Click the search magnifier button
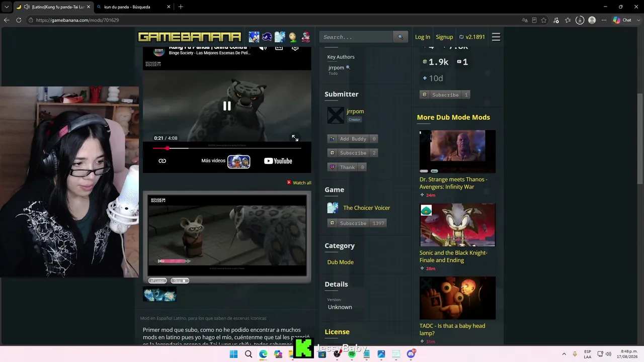The width and height of the screenshot is (644, 362). pos(400,37)
